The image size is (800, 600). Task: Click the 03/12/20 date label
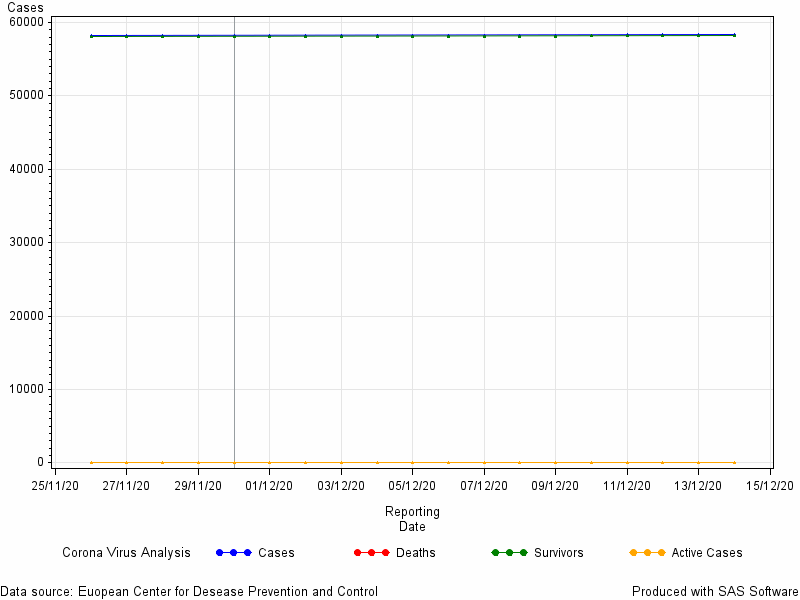click(341, 485)
